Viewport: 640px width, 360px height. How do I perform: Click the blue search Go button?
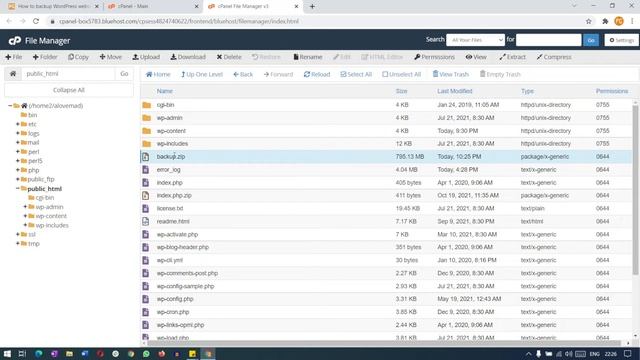click(x=591, y=40)
